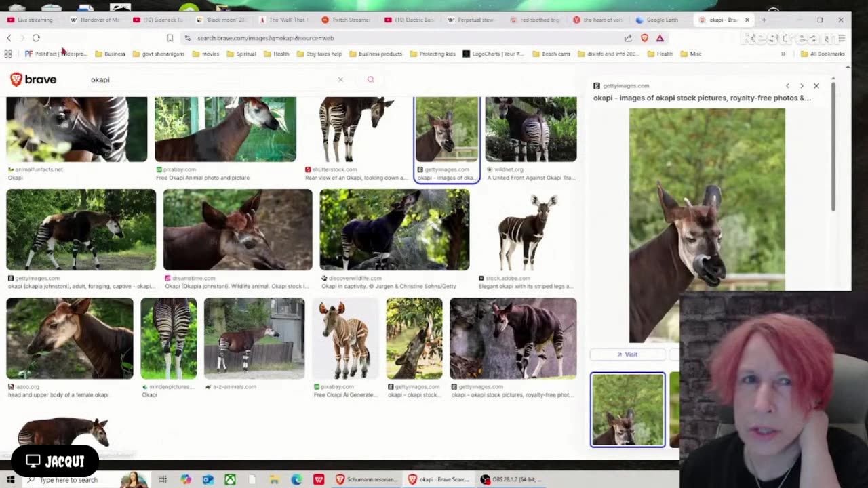Open the wildnet.org okapi thumbnail
The width and height of the screenshot is (868, 488).
[x=531, y=129]
